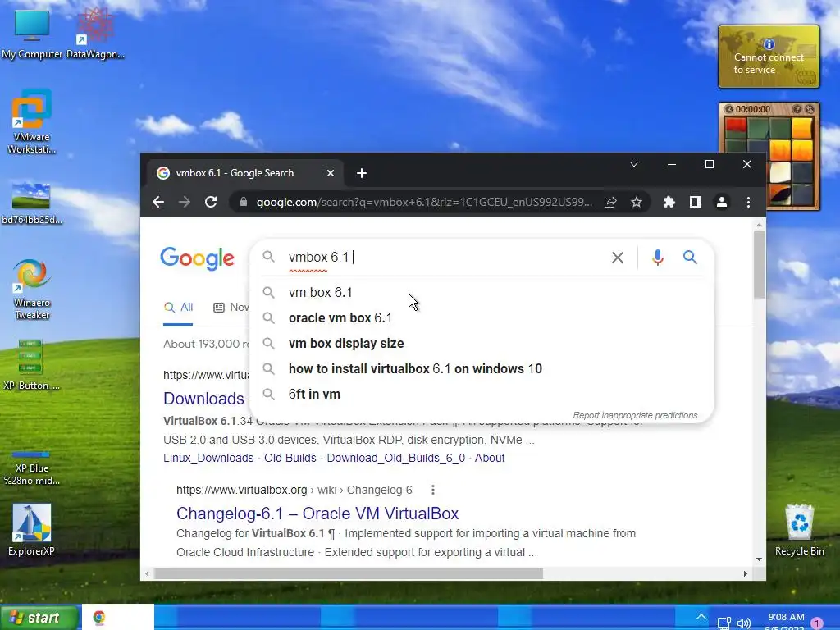The width and height of the screenshot is (840, 630).
Task: Click the 'Cannot connect to service' gadget
Action: click(769, 57)
